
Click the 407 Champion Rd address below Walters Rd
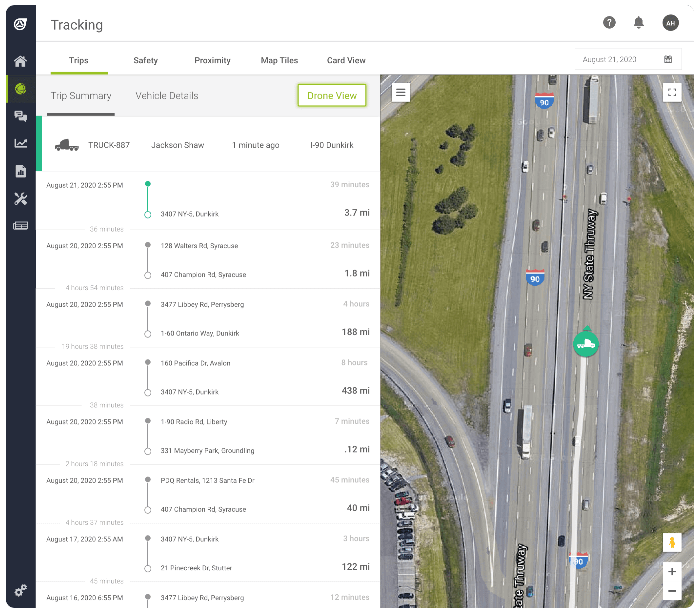[203, 275]
